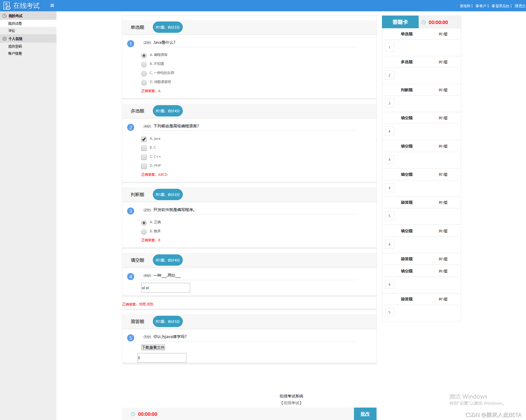Screen dimensions: 526x420
Task: Check the B. C checkbox
Action: click(144, 148)
